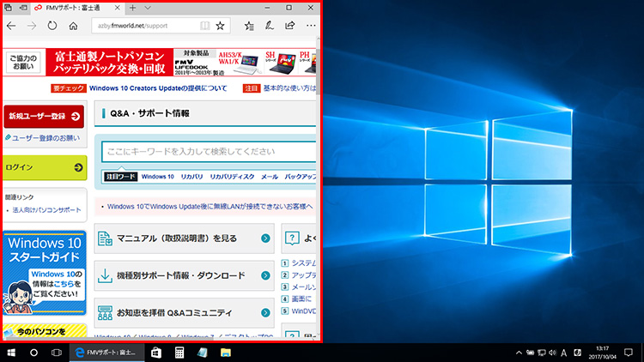
Task: Open the web note pen tool
Action: tap(269, 26)
